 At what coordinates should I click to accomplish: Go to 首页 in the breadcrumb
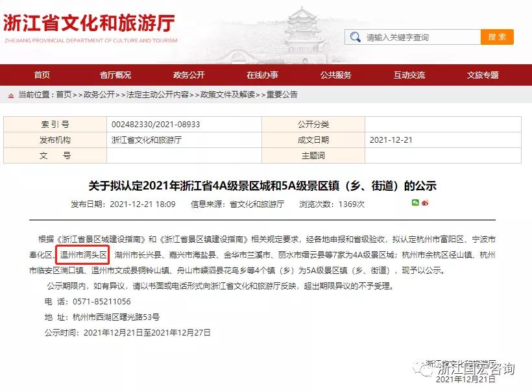[x=64, y=95]
